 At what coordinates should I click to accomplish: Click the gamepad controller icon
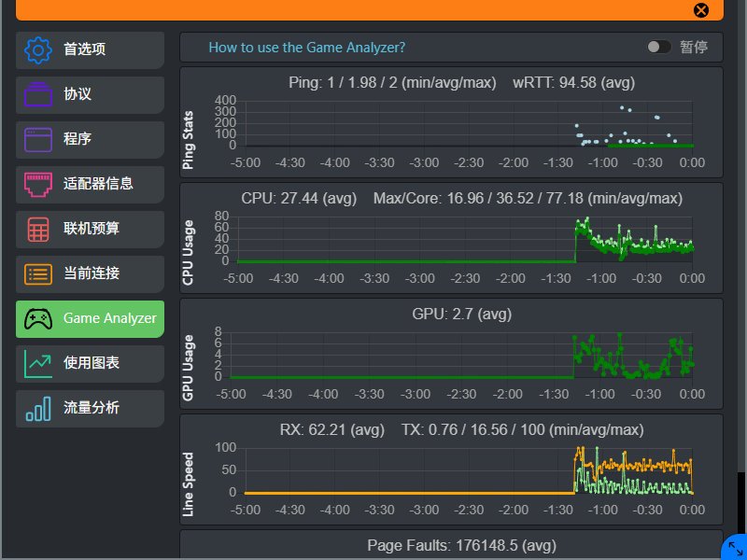click(38, 318)
